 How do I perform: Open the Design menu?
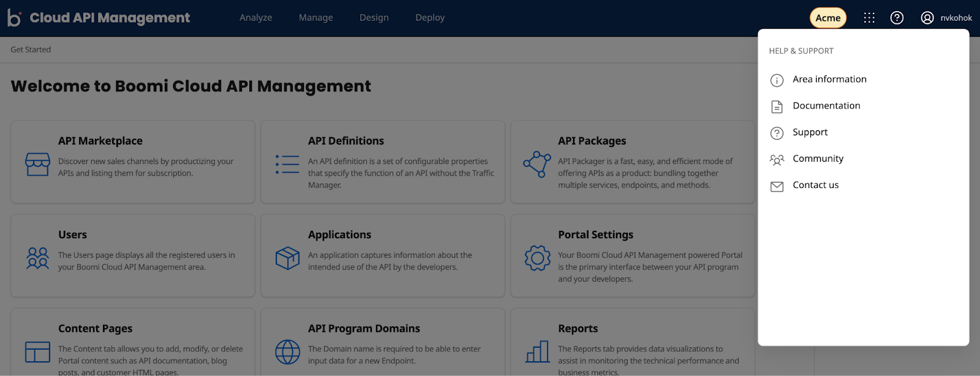coord(374,18)
